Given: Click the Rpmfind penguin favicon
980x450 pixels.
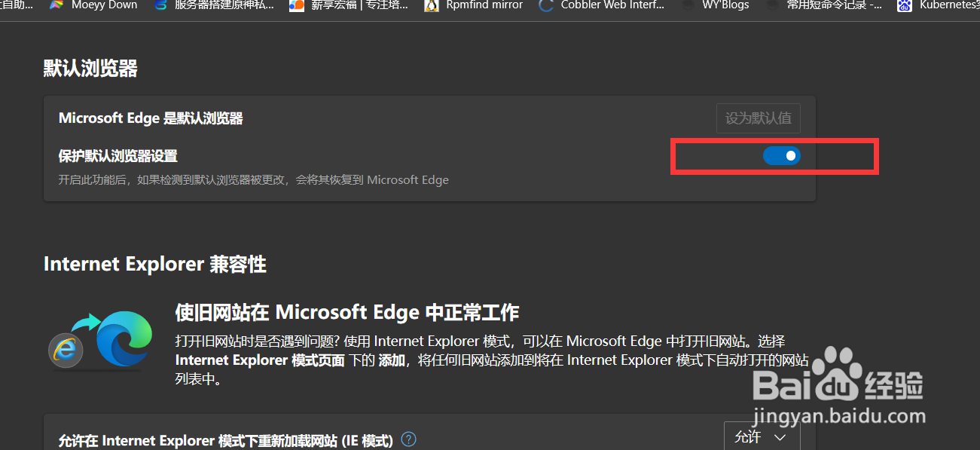Looking at the screenshot, I should point(432,5).
